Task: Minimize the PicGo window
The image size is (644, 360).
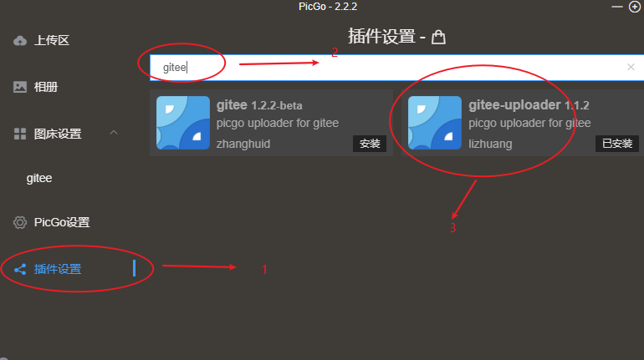Action: click(x=617, y=7)
